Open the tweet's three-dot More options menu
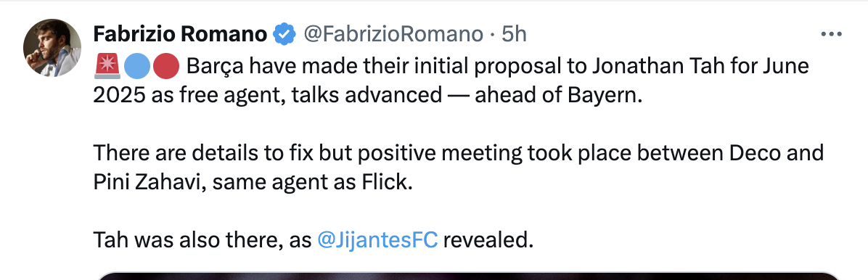 (831, 34)
